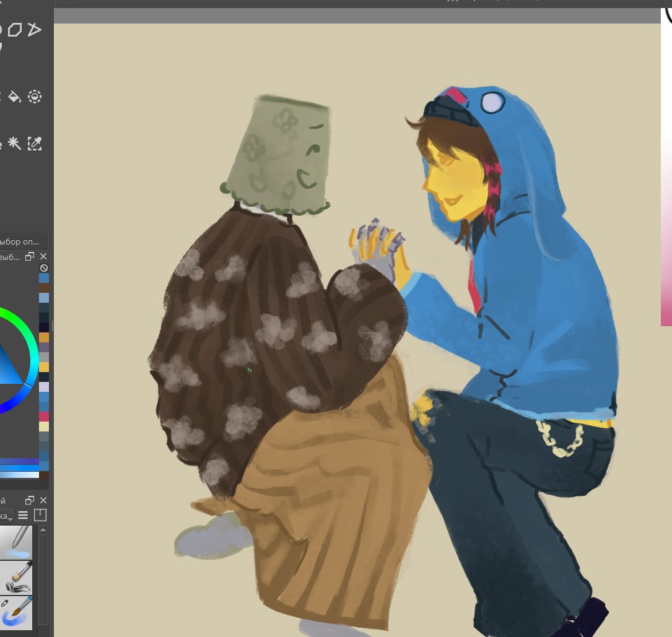Select the magic wand contiguous selection tool
This screenshot has width=672, height=637.
click(x=15, y=144)
